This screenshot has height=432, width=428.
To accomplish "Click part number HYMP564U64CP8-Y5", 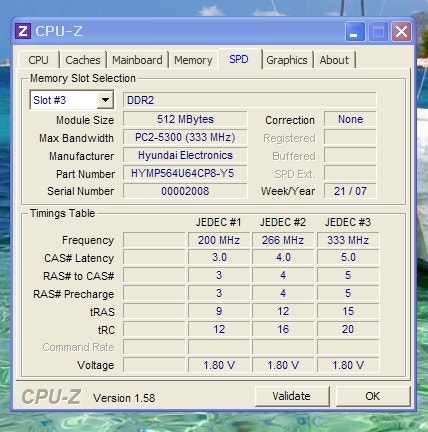I will [x=185, y=173].
